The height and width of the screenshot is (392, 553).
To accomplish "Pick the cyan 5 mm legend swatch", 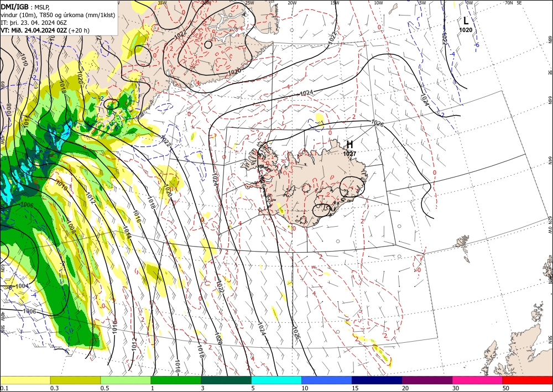I will point(276,380).
